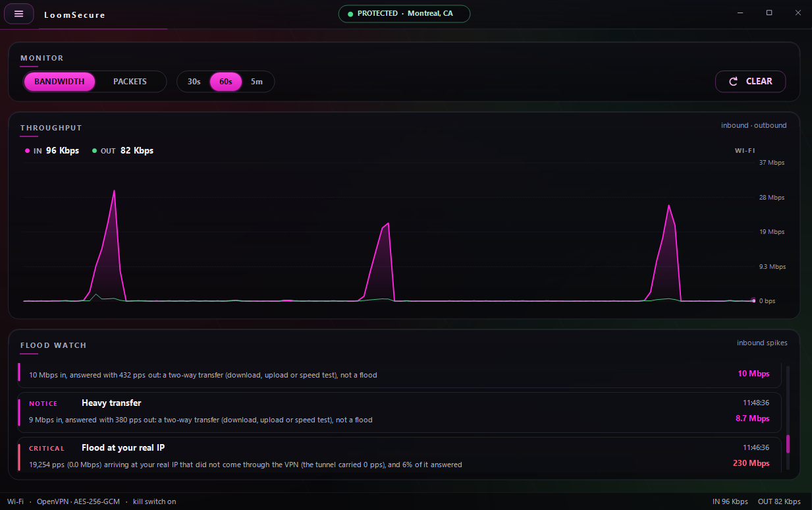Click the 37 Mbps axis label
This screenshot has width=812, height=510.
point(772,163)
